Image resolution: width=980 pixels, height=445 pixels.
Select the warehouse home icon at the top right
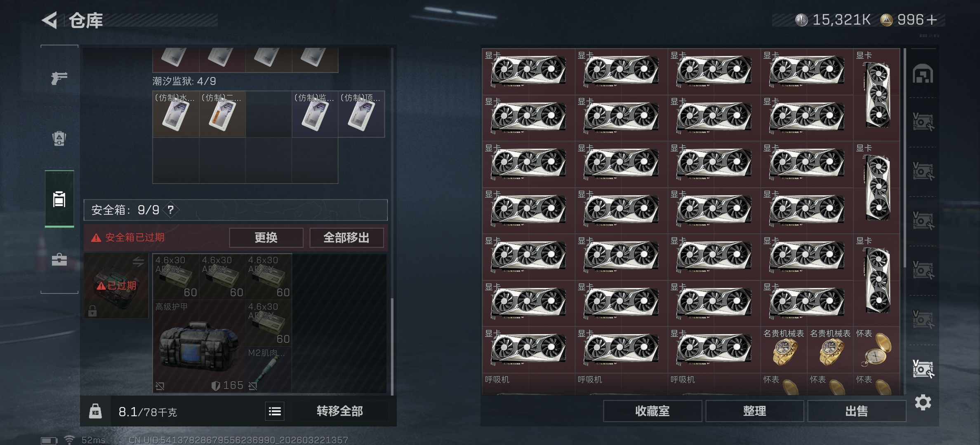coord(923,74)
